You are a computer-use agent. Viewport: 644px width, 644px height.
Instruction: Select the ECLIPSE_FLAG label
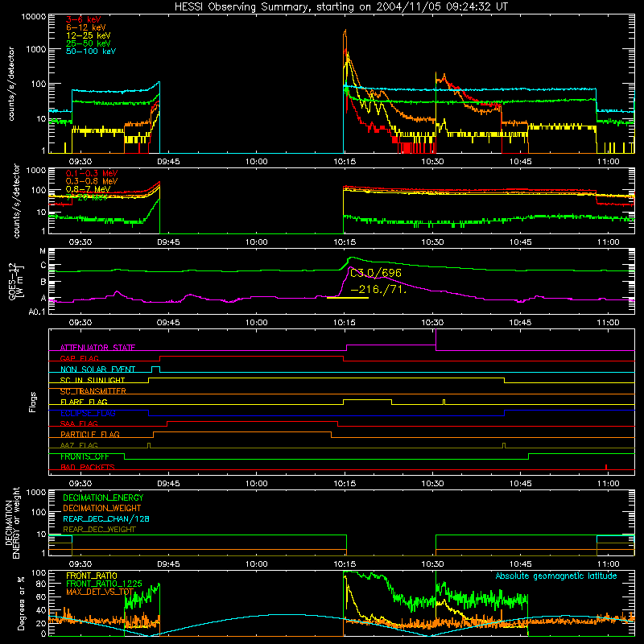coord(88,413)
